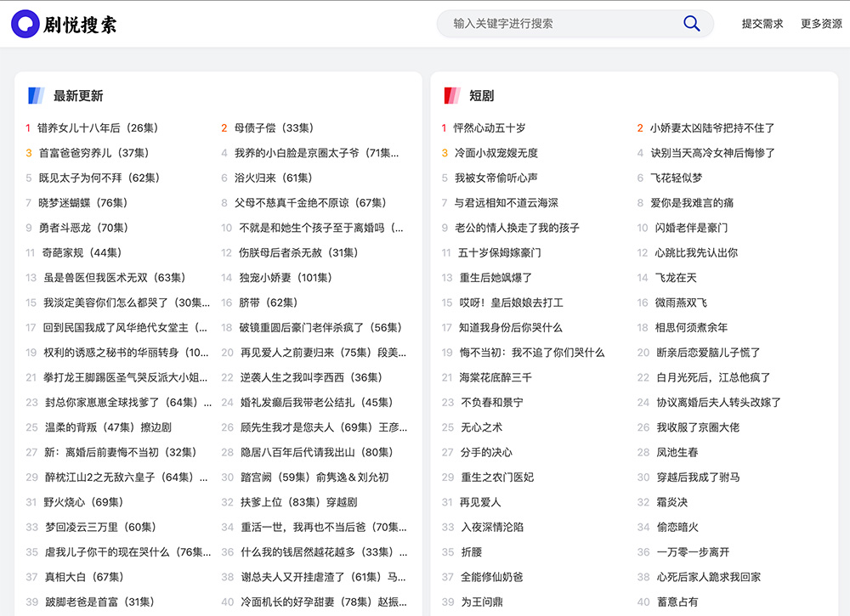
Task: Open 勇者斗恶龙 drama page
Action: (x=82, y=227)
